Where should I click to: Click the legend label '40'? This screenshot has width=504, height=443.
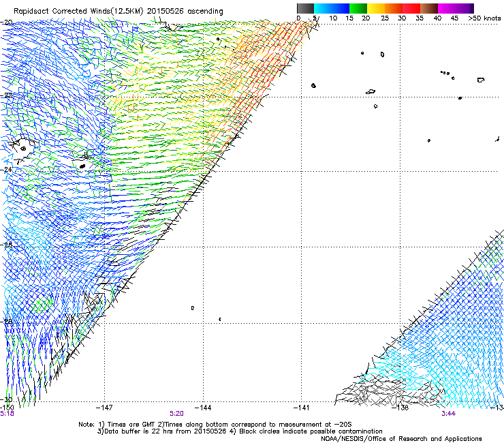(x=437, y=18)
